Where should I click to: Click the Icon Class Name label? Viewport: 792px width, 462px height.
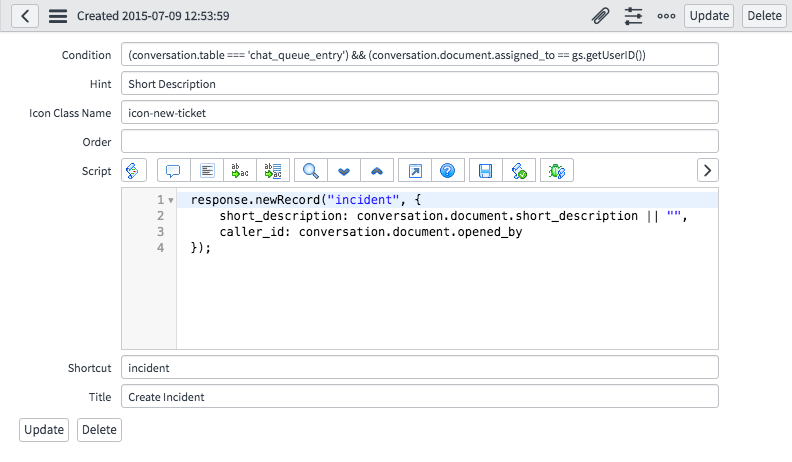click(x=70, y=113)
